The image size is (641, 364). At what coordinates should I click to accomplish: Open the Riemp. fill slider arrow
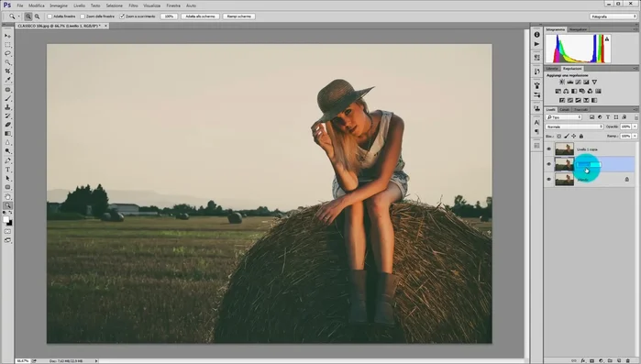635,136
